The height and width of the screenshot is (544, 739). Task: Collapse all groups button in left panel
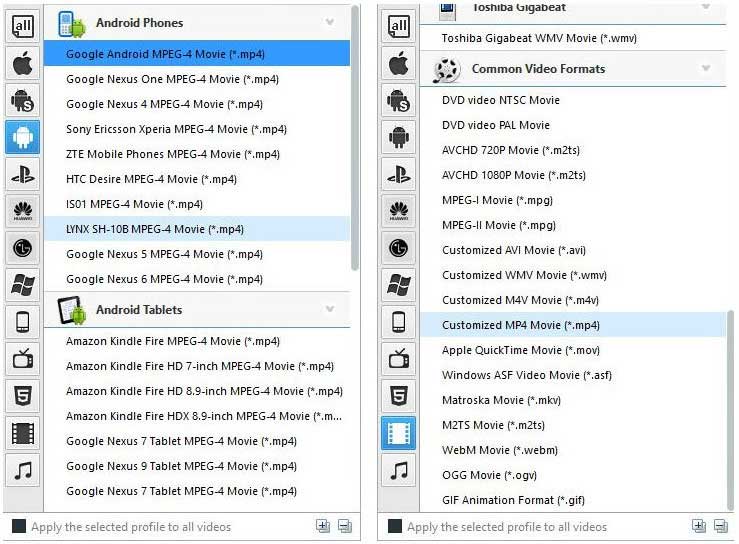coord(345,526)
